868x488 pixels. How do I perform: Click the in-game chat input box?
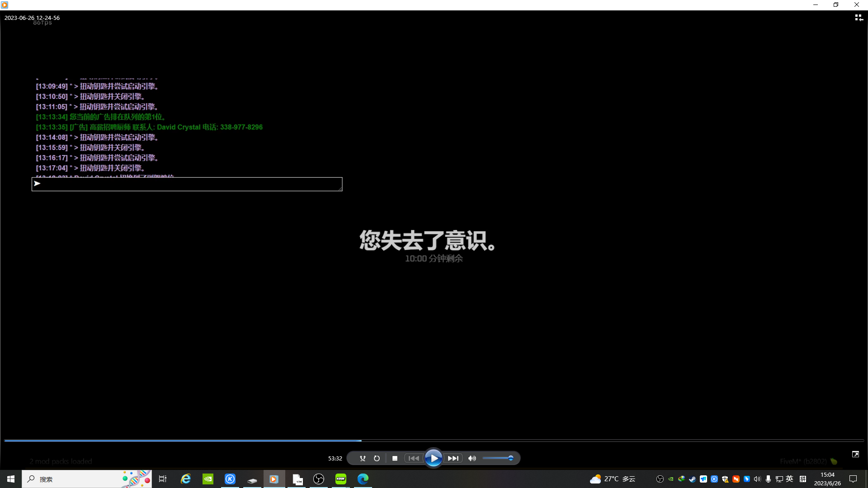coord(187,184)
